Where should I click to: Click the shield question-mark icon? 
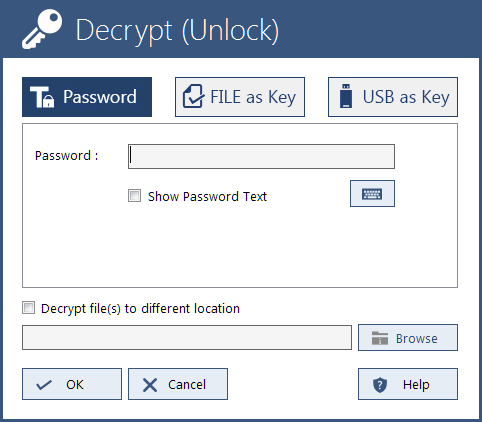[380, 385]
